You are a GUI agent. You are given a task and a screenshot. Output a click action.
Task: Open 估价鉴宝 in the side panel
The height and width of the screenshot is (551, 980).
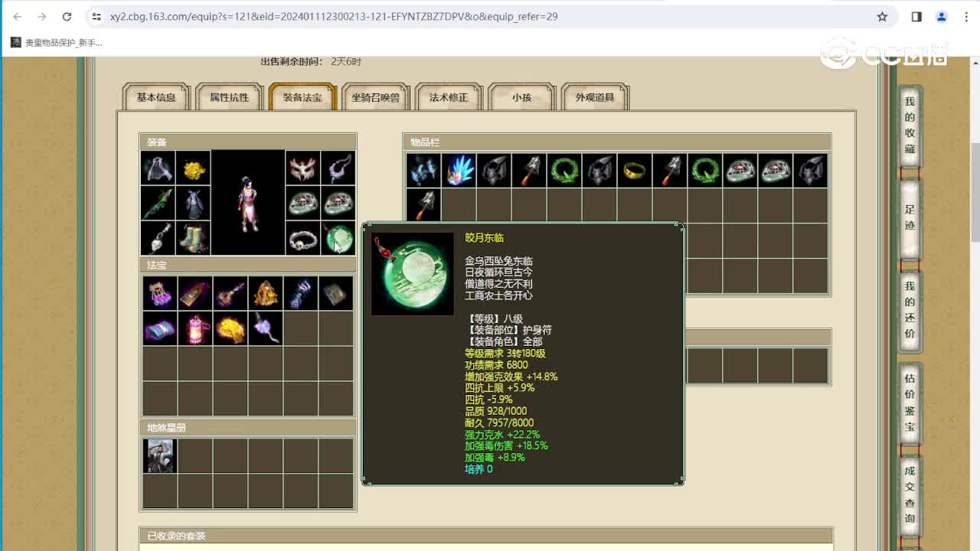point(910,403)
